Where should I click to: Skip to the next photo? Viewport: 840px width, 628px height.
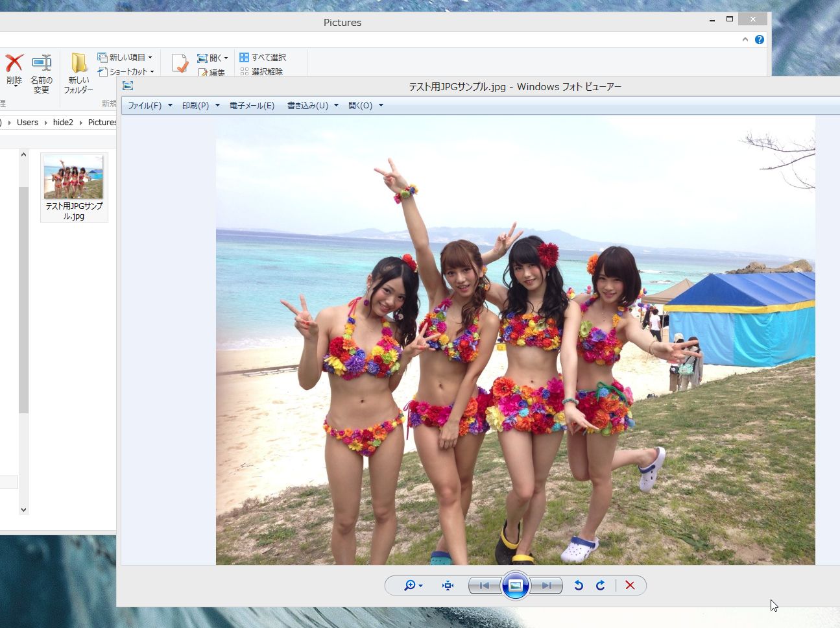pyautogui.click(x=547, y=585)
